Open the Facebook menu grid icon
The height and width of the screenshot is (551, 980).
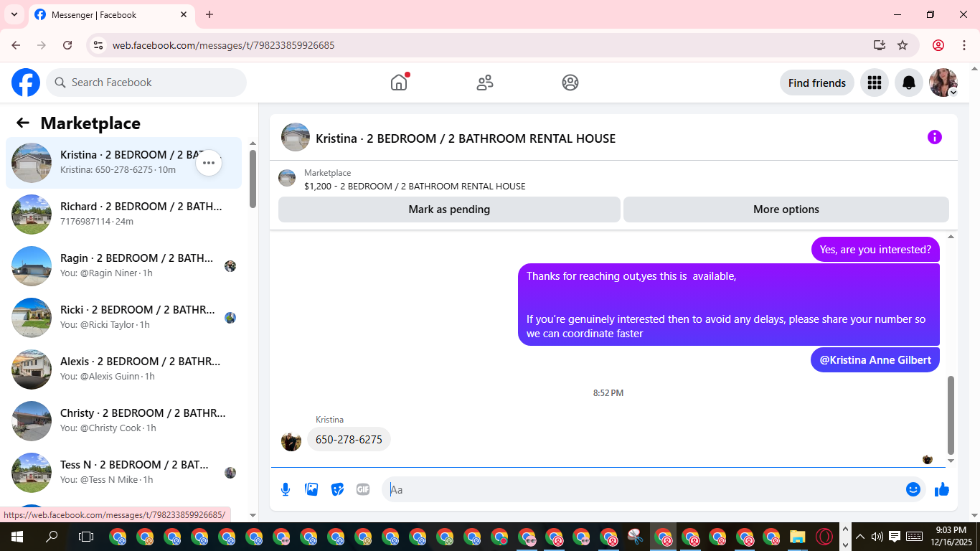874,83
